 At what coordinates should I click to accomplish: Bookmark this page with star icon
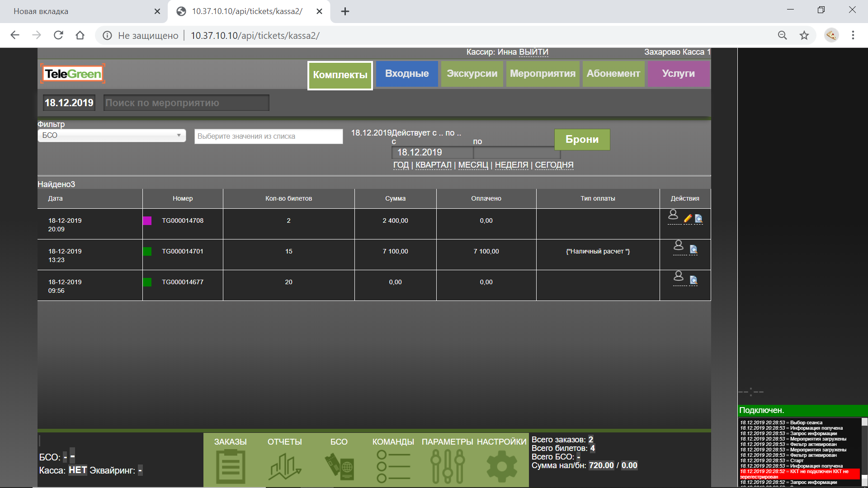tap(804, 36)
